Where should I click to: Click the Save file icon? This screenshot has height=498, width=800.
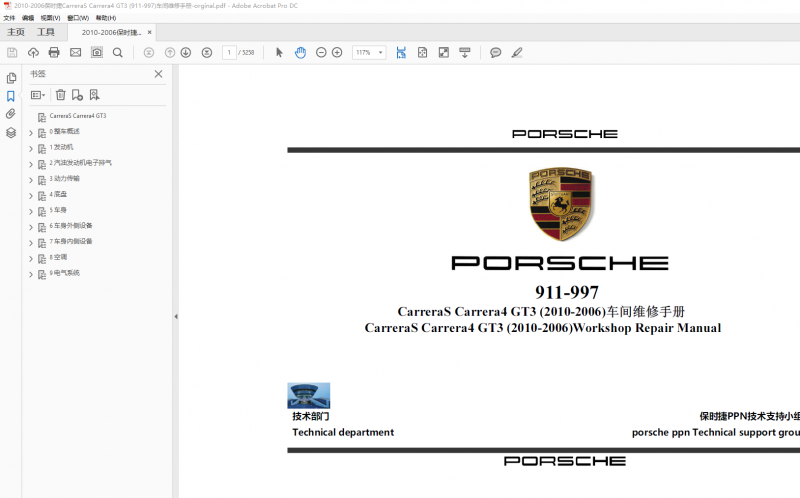pos(12,53)
